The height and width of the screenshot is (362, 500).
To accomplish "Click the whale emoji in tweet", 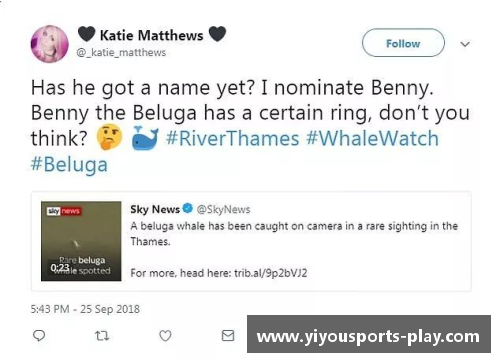I will click(x=145, y=138).
